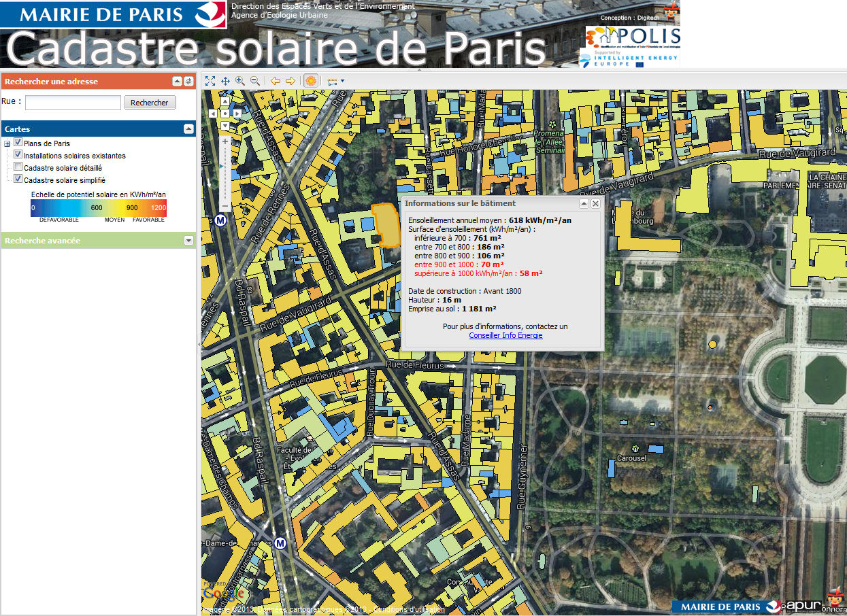Click the Recherche avancée panel header

click(99, 240)
